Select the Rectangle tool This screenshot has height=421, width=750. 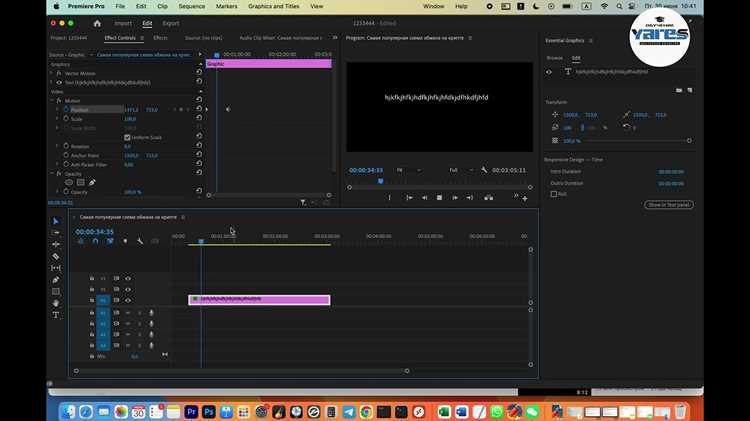point(55,291)
